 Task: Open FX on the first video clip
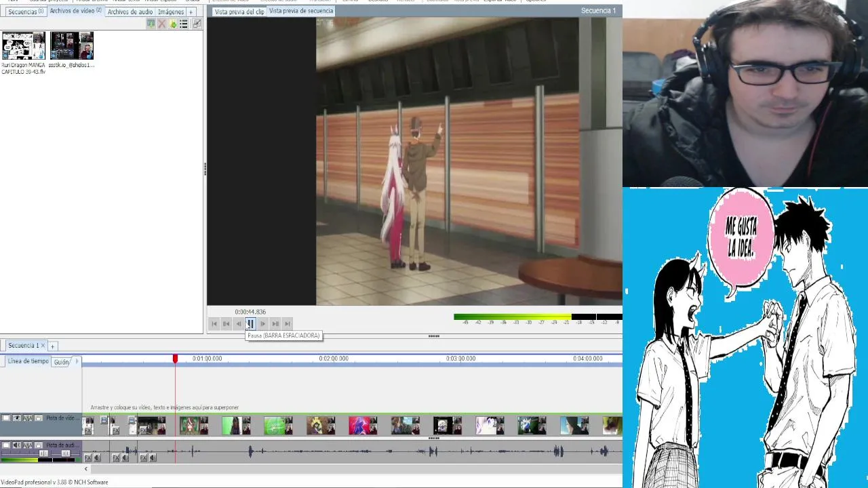88,431
